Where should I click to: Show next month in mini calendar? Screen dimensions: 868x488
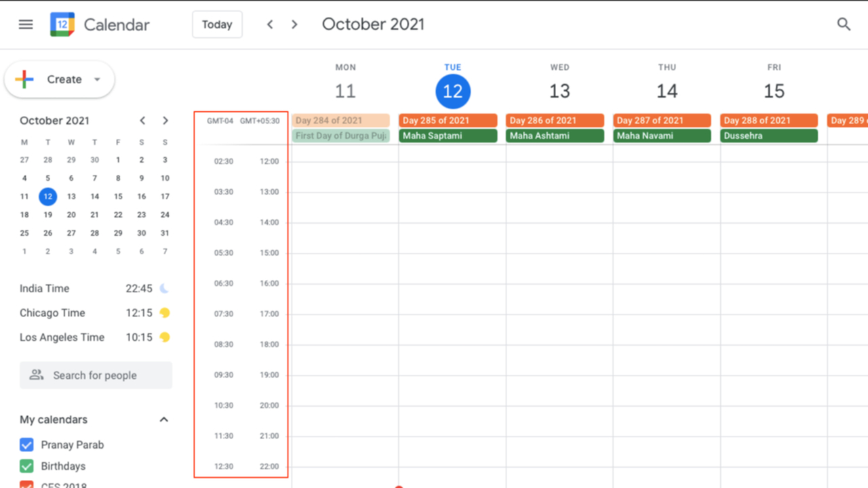165,121
